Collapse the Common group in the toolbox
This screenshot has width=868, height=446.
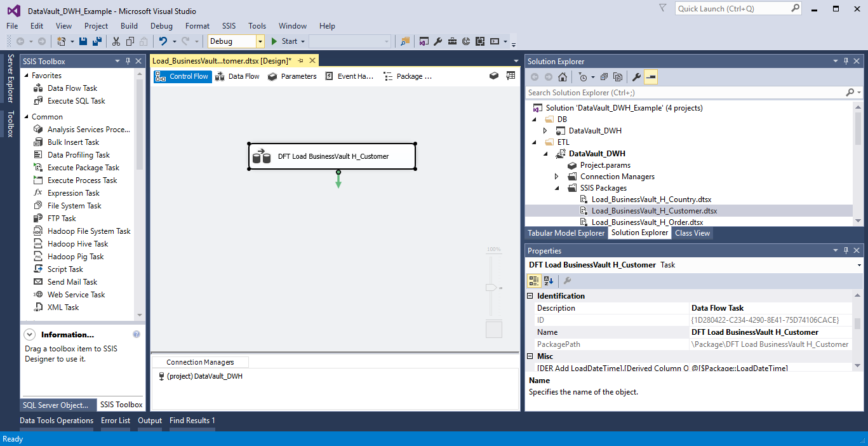27,117
